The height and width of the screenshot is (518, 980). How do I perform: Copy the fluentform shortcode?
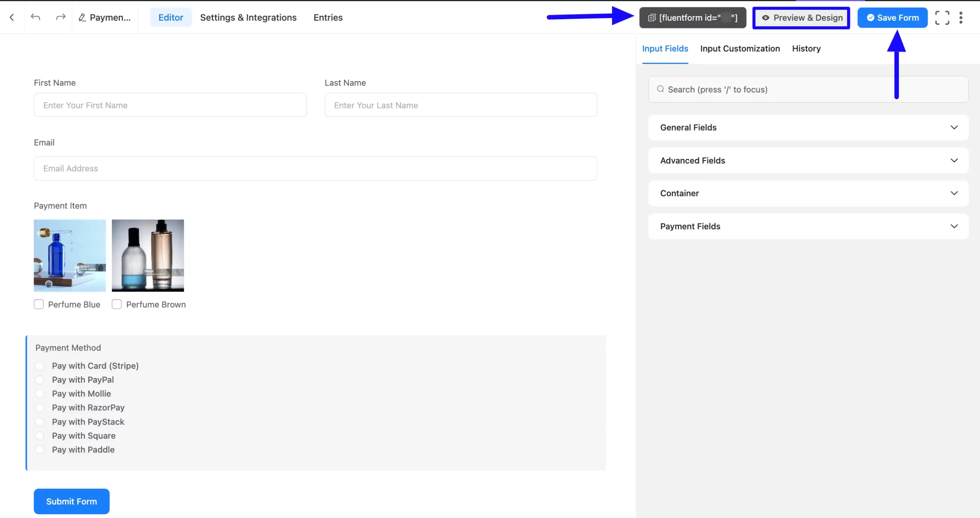pos(692,18)
